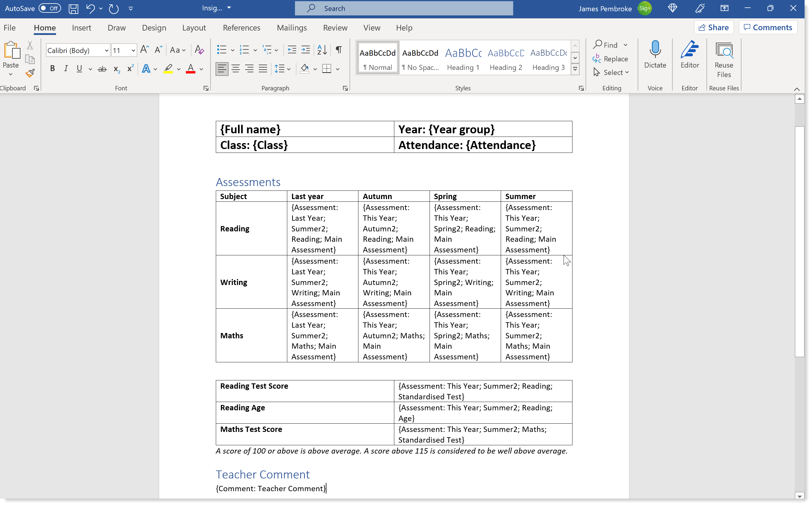Apply paragraph shading fill color
The width and height of the screenshot is (812, 506).
click(x=304, y=69)
